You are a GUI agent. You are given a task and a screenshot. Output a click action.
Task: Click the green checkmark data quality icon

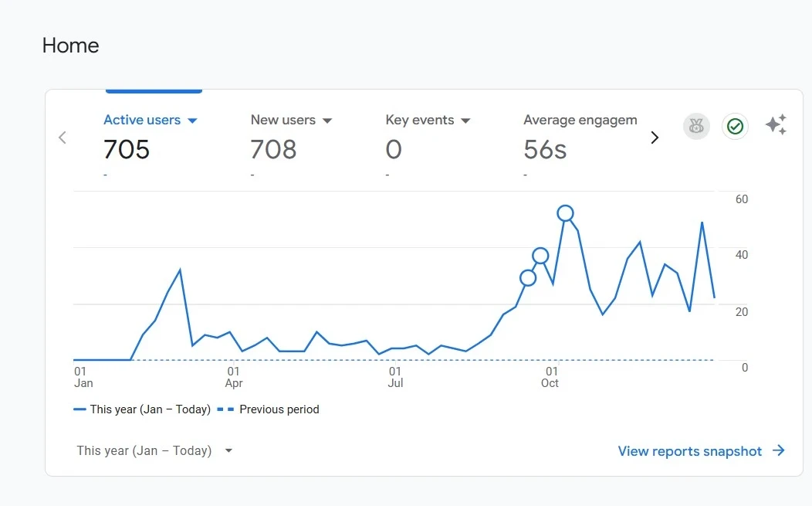click(x=735, y=126)
